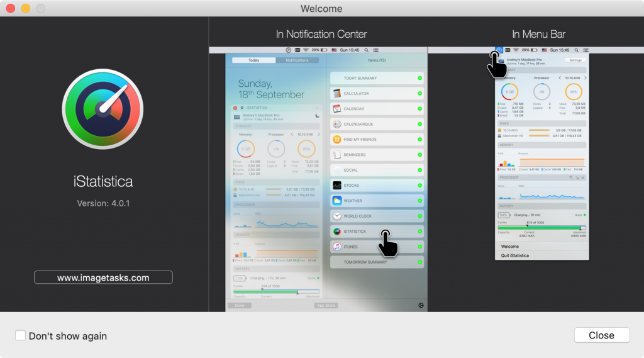Screen dimensions: 644x358
Task: Click the Done button in the Notification Center preview
Action: click(240, 305)
